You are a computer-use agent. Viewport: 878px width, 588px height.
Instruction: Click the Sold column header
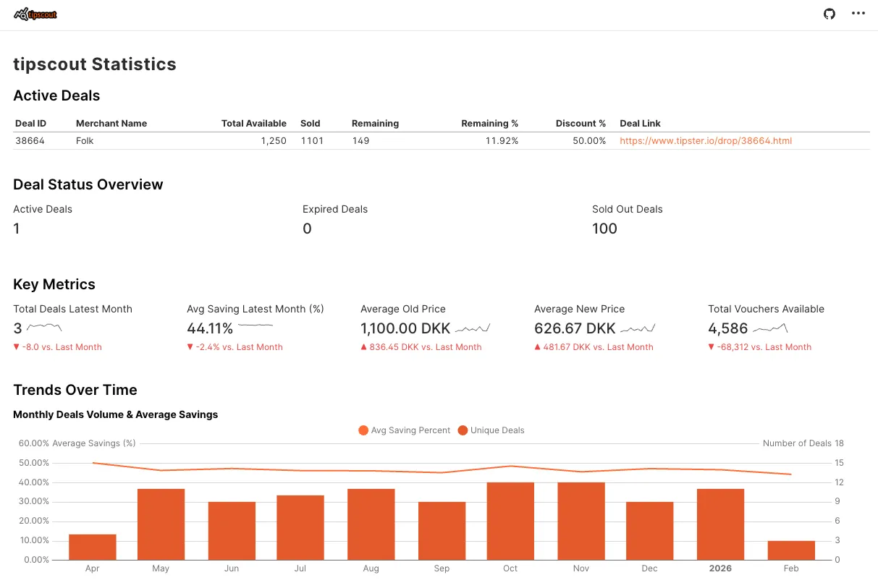[310, 123]
